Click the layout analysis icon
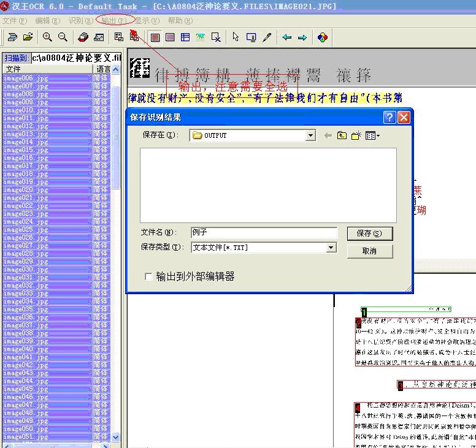 [x=119, y=37]
